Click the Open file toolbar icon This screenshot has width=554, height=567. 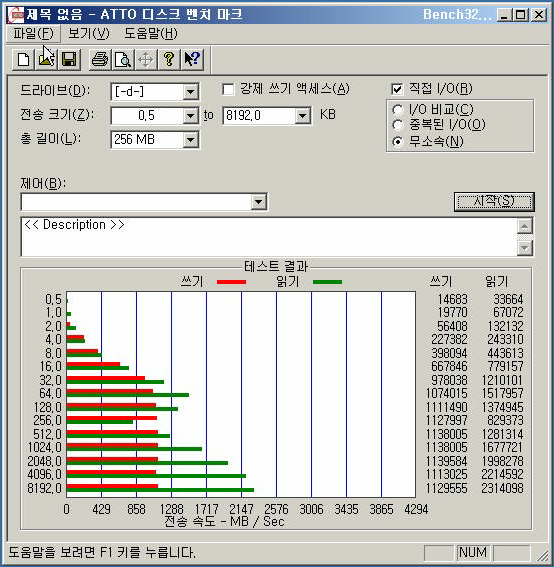coord(46,60)
